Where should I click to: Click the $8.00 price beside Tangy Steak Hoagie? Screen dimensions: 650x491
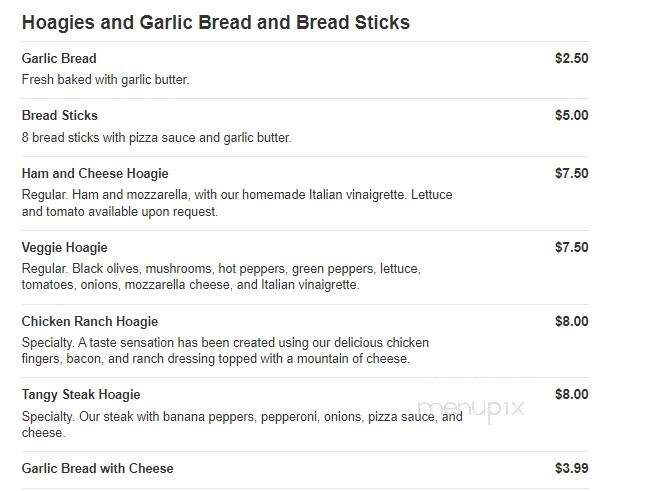click(572, 394)
